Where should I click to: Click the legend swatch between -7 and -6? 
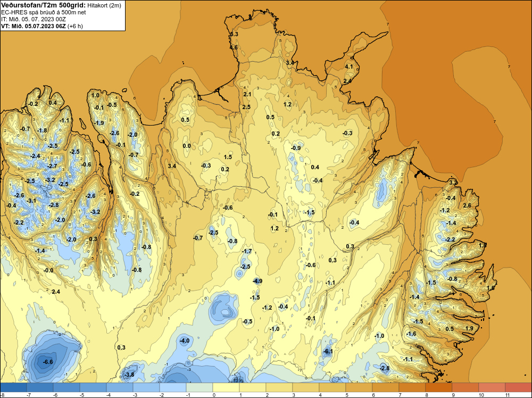point(40,387)
